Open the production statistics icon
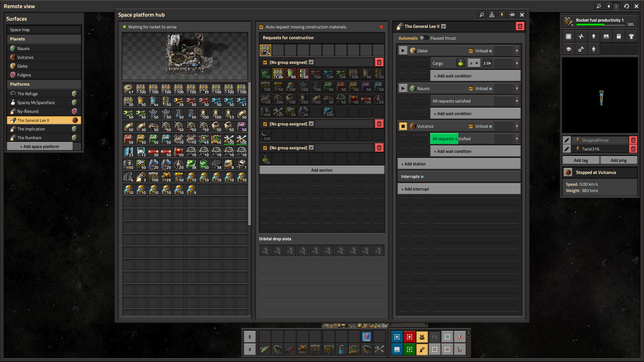644x362 pixels. point(581,36)
